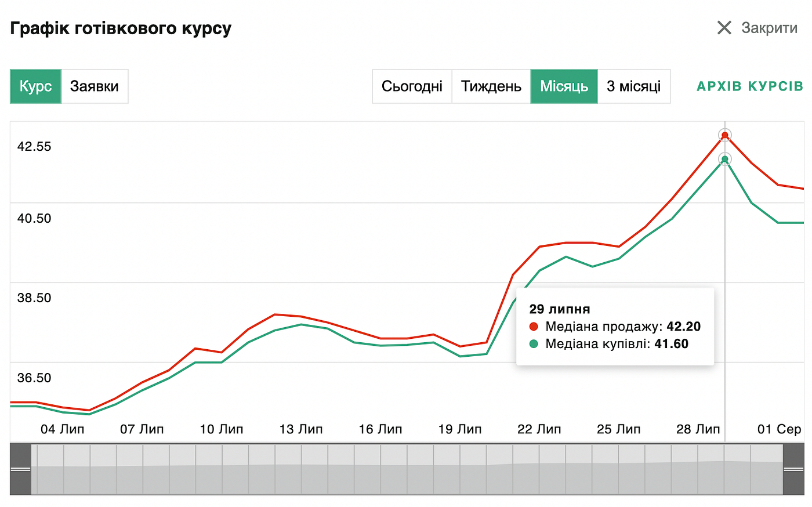Click the left range selector handle
Image resolution: width=812 pixels, height=507 pixels.
coord(20,469)
